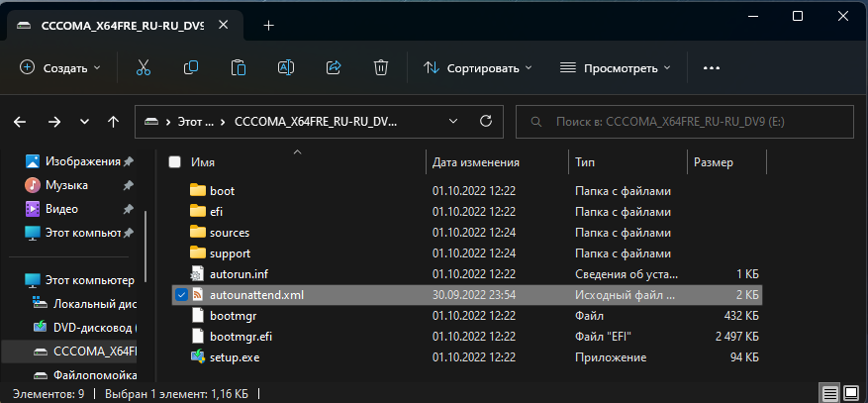Click the sources folder icon
The width and height of the screenshot is (868, 403).
coord(198,233)
